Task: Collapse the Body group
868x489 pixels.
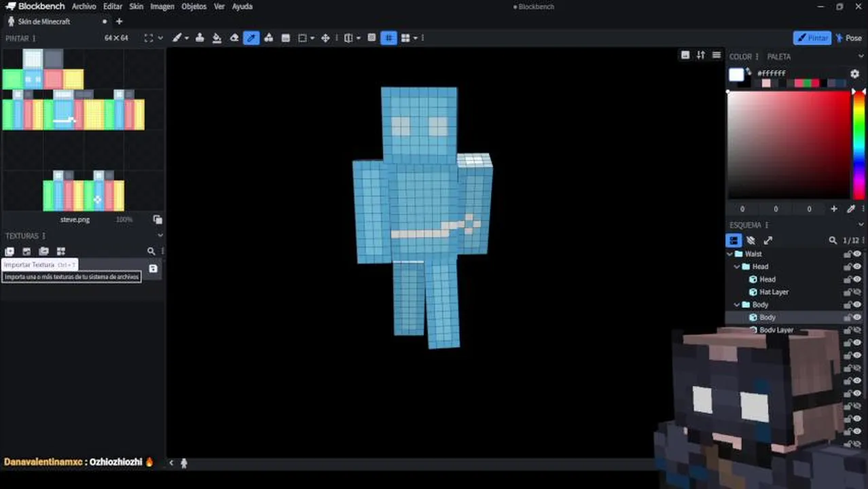Action: [737, 305]
